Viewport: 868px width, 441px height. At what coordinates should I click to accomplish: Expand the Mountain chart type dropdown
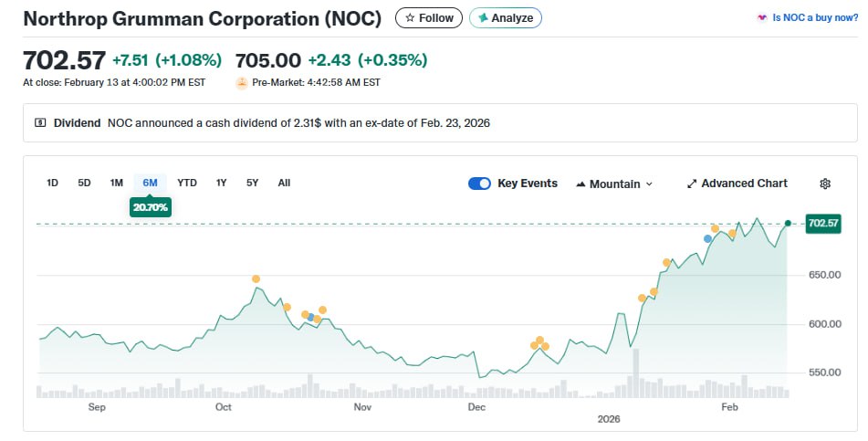click(649, 184)
